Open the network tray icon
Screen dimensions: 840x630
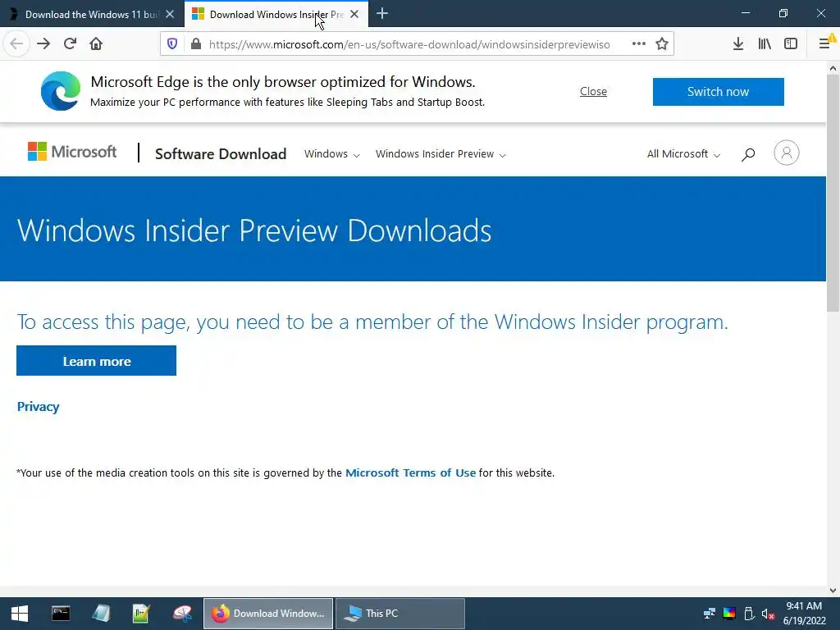tap(710, 614)
